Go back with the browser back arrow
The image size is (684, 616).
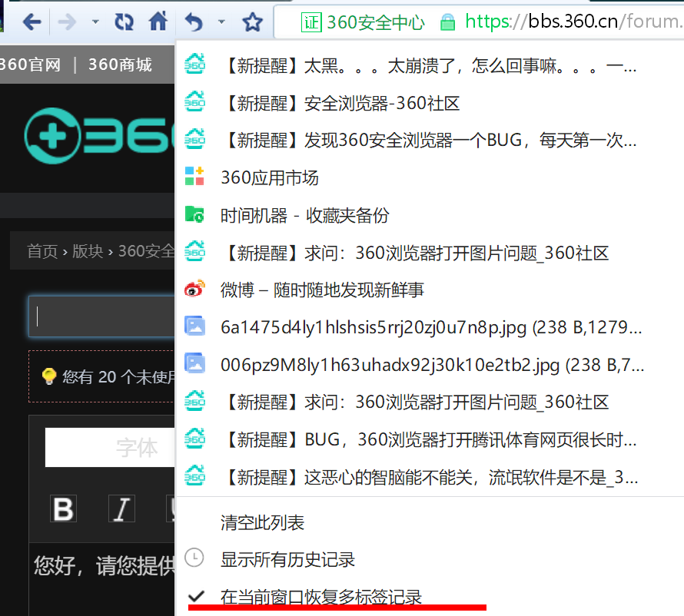point(32,22)
